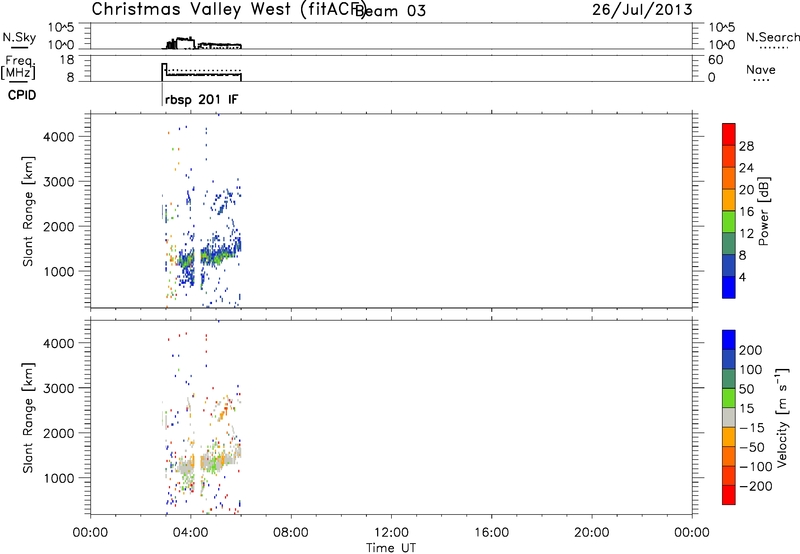Click the red top segment of power colorbar
Image resolution: width=800 pixels, height=554 pixels.
pos(729,134)
